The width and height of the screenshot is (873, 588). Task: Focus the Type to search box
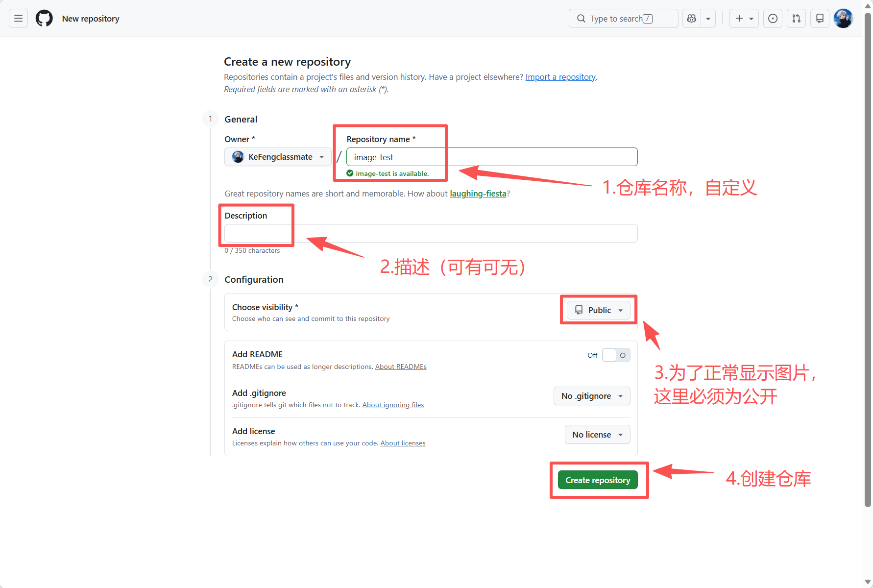pyautogui.click(x=623, y=19)
